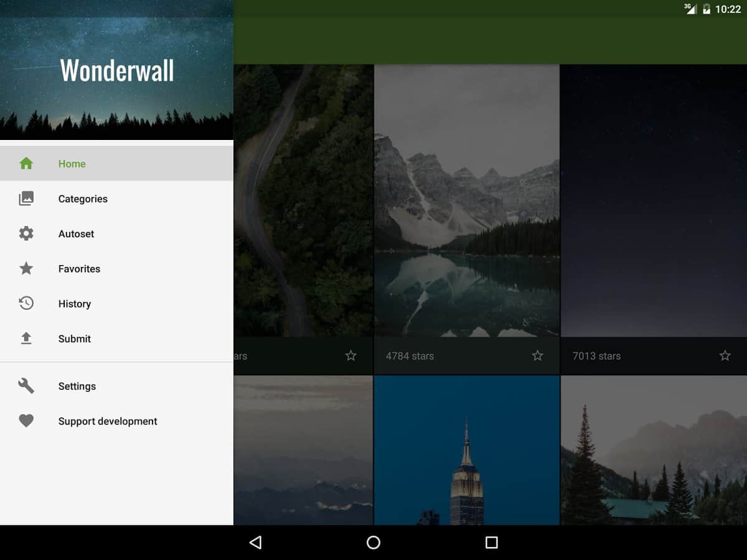The width and height of the screenshot is (747, 560).
Task: Open the mountain lake wallpaper thumbnail
Action: (467, 200)
